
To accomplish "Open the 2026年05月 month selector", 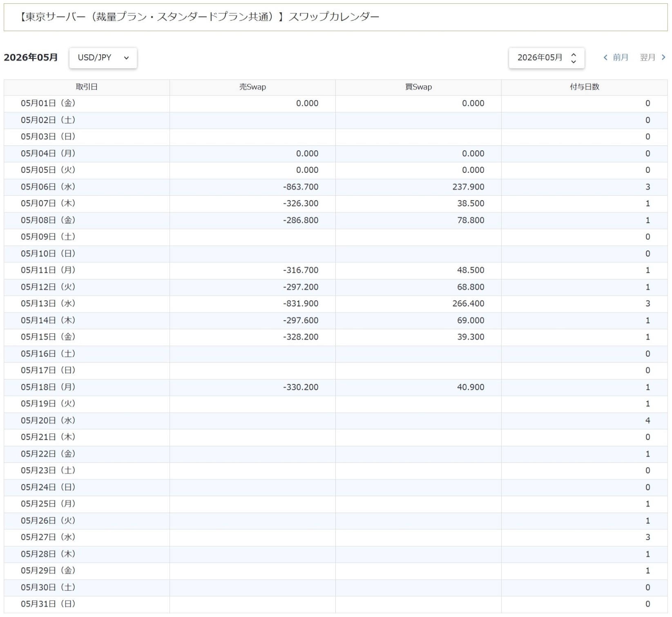I will 546,58.
